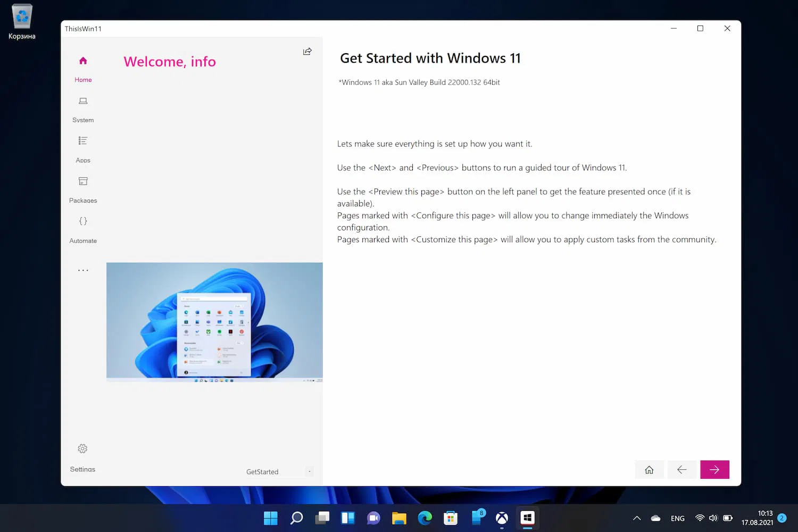Click the Windows 11 preview thumbnail
The image size is (798, 532).
[x=214, y=322]
